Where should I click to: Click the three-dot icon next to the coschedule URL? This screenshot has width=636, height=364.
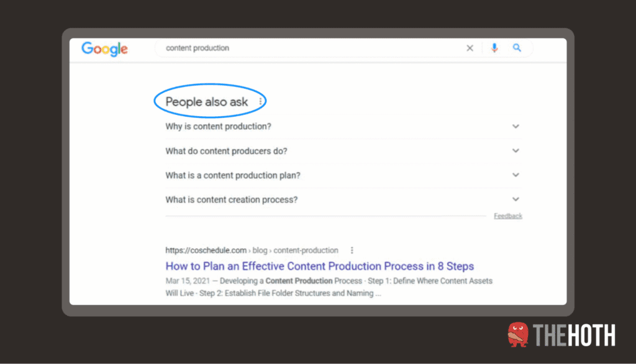[352, 250]
